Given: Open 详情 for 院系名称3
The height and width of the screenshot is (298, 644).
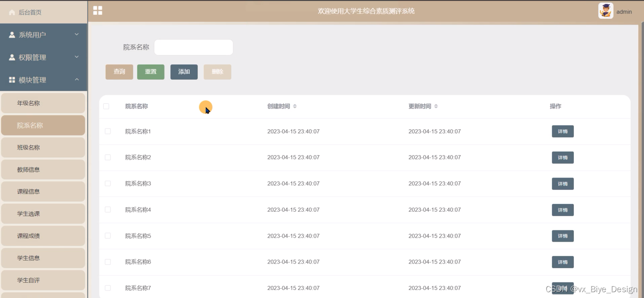Looking at the screenshot, I should [x=563, y=184].
